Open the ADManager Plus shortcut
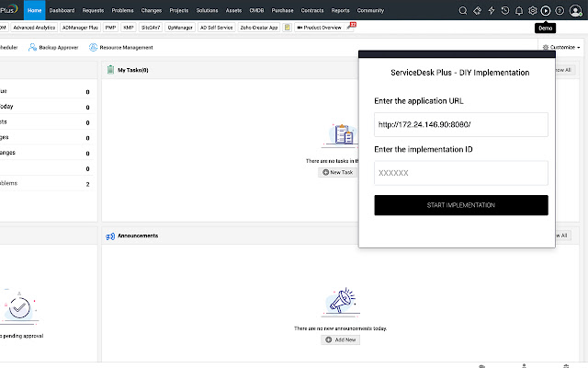Screen dimensions: 588x368 click(80, 28)
